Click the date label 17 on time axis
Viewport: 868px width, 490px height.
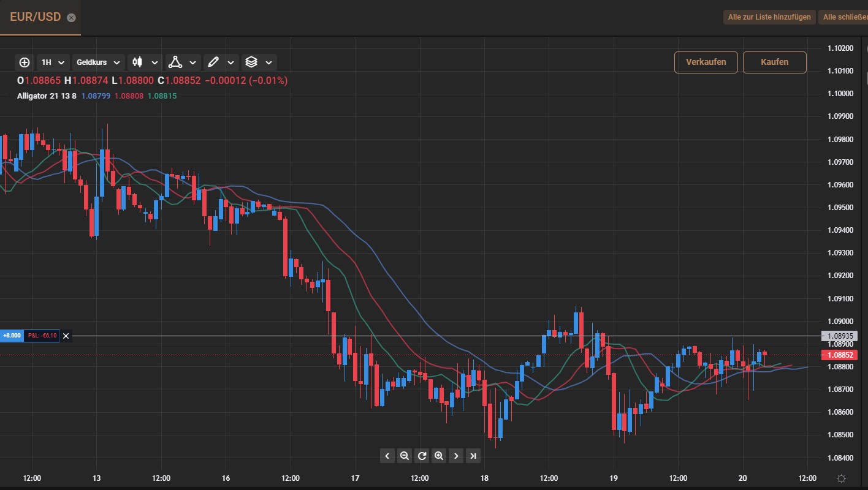coord(355,478)
